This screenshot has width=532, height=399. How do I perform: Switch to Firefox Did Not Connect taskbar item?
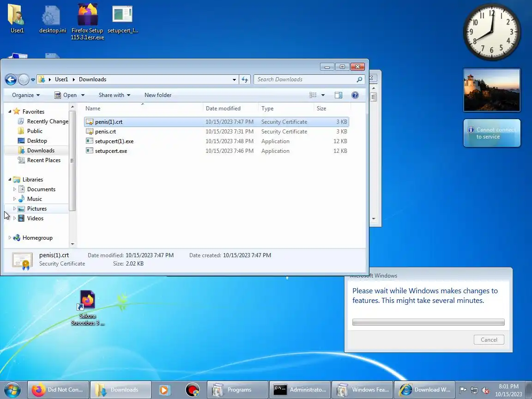[58, 389]
